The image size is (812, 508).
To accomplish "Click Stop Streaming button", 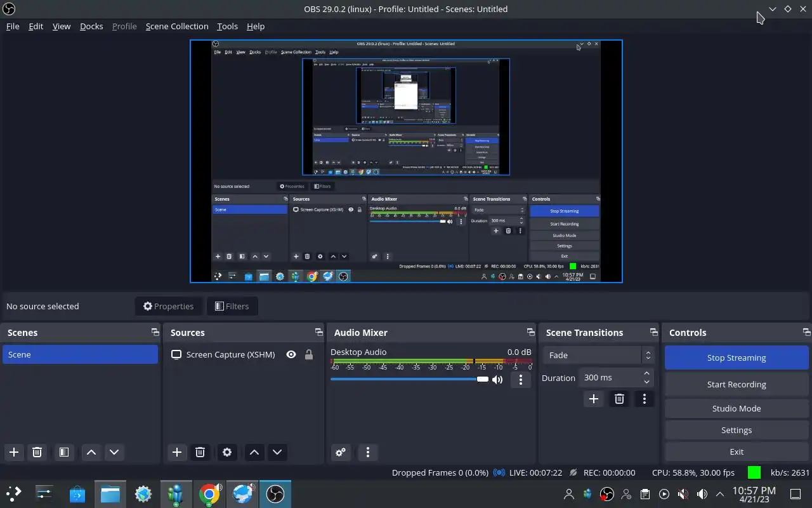I will [x=737, y=358].
